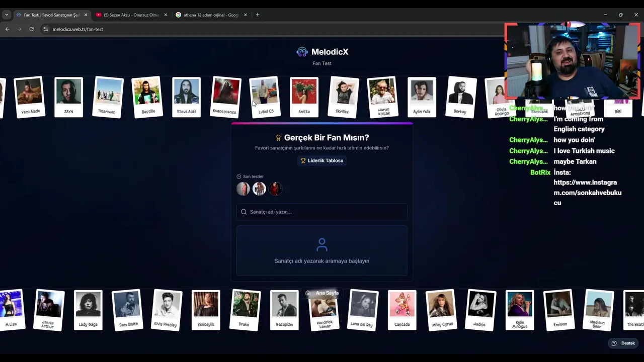Choose the Gazapizm artist card

tap(284, 310)
